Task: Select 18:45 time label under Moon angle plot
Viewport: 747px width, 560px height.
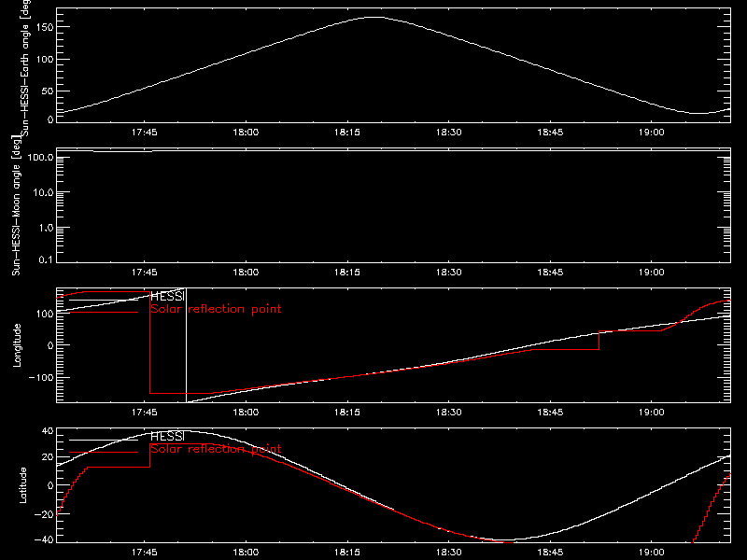Action: pos(550,273)
